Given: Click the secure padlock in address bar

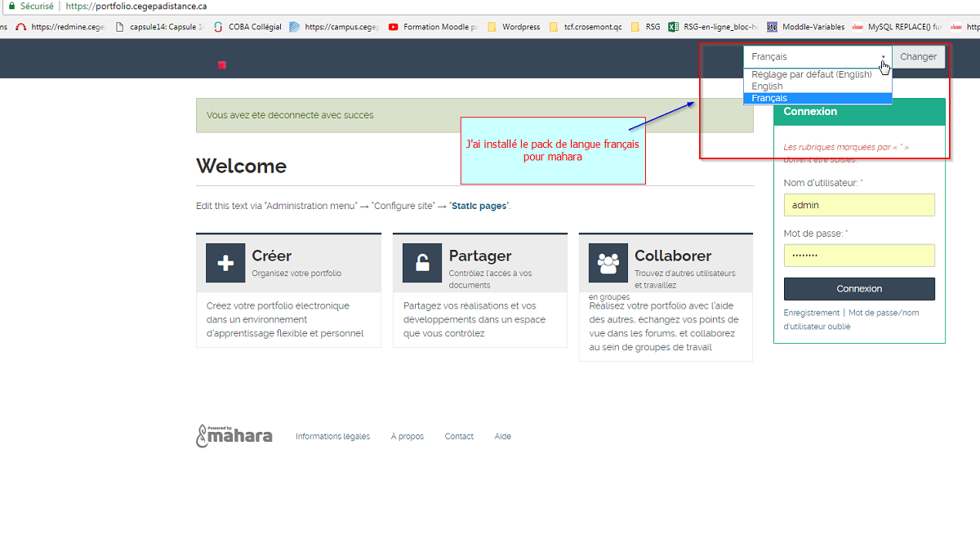Looking at the screenshot, I should (x=11, y=6).
